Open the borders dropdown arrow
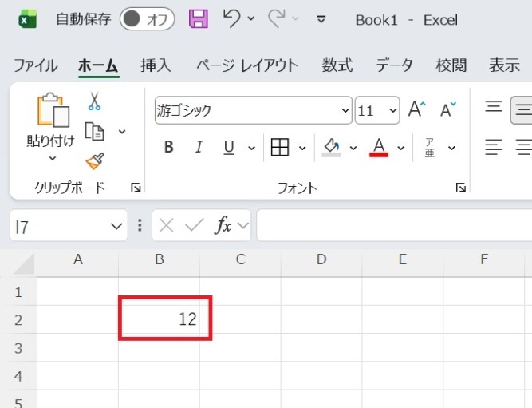The image size is (532, 408). coord(302,148)
